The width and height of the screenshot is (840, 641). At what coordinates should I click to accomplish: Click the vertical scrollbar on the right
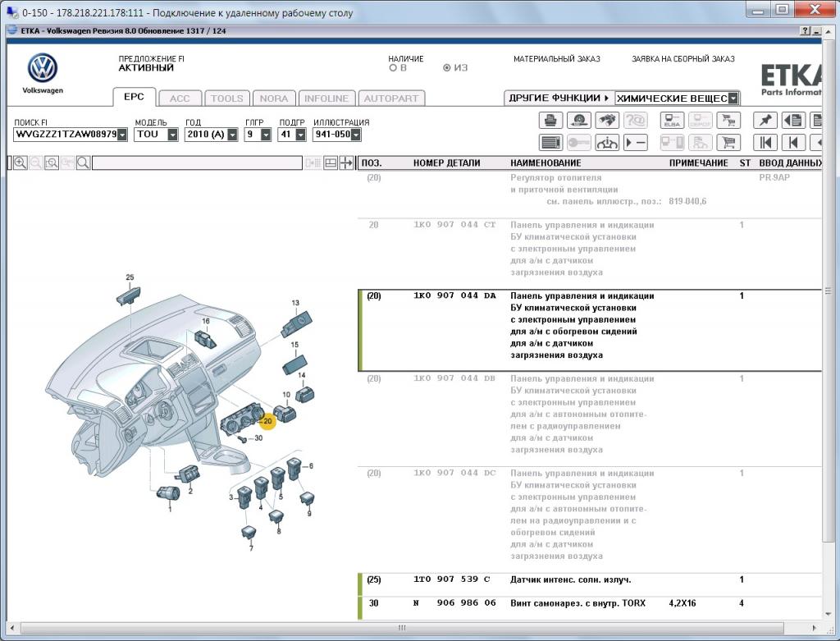[x=829, y=291]
